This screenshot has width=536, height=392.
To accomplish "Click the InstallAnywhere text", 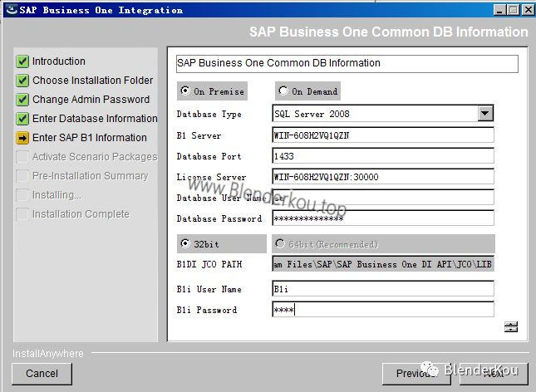I will coord(48,354).
